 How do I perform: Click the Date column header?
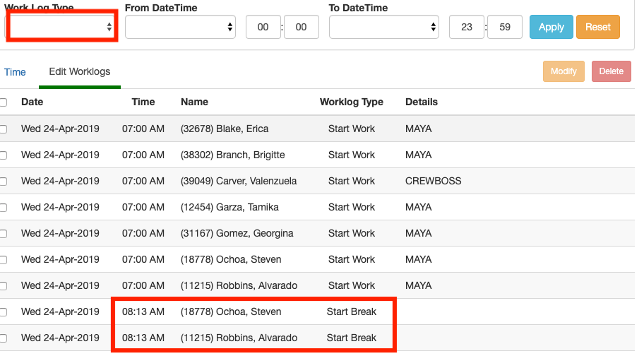[x=32, y=102]
